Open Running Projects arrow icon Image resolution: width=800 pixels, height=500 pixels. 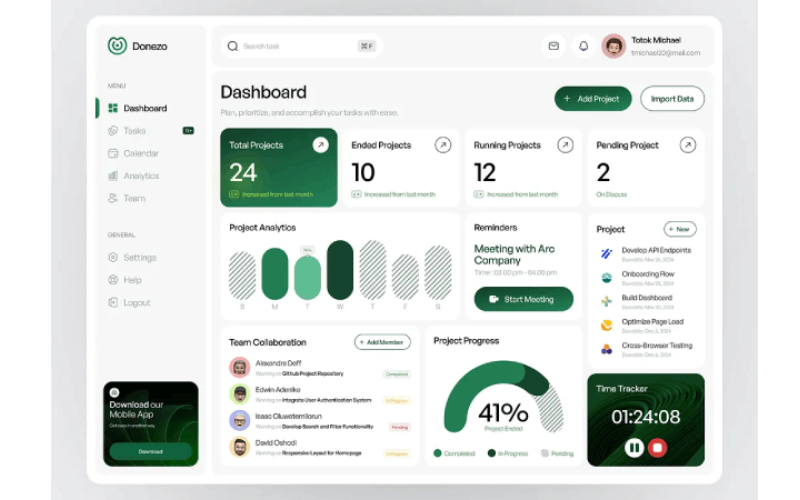click(x=565, y=145)
